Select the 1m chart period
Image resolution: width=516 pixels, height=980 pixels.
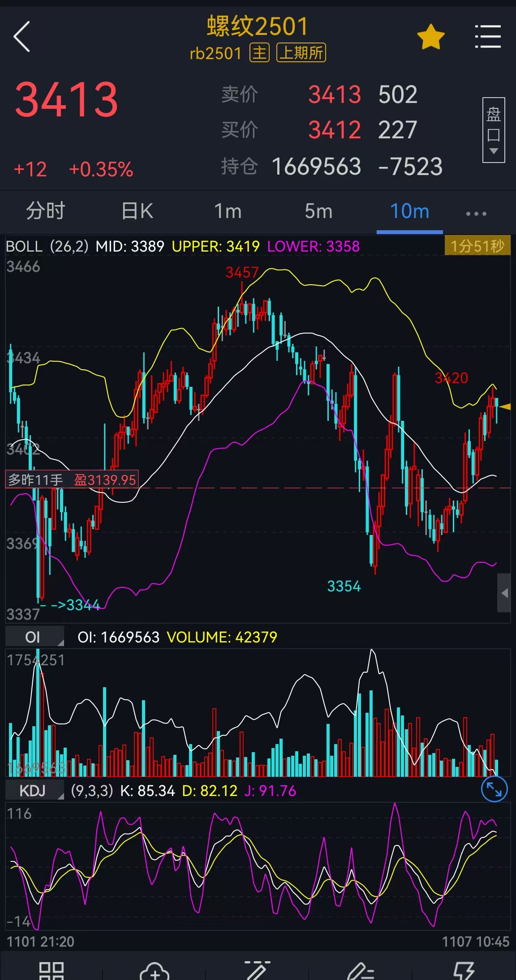click(x=228, y=211)
